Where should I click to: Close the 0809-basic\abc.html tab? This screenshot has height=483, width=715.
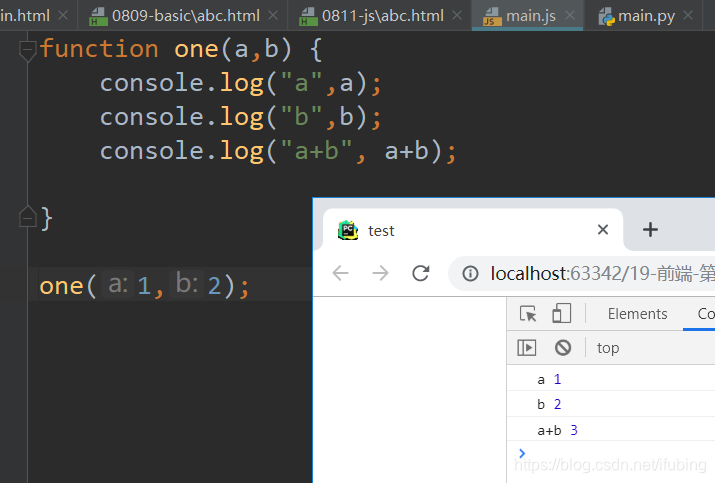(x=273, y=16)
